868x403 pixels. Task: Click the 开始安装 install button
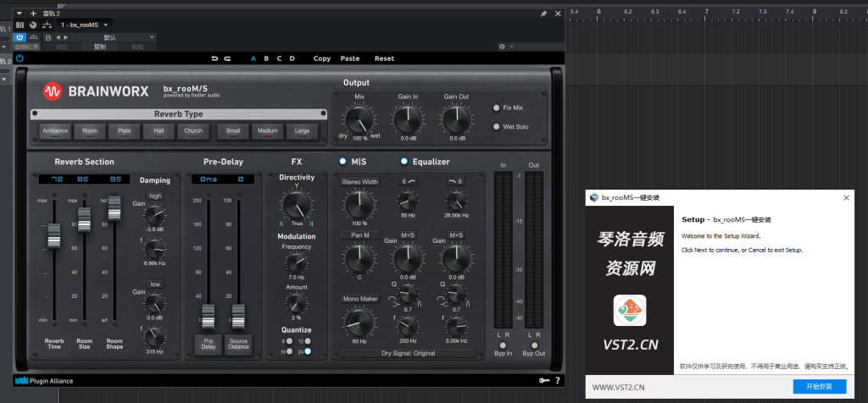pos(820,386)
